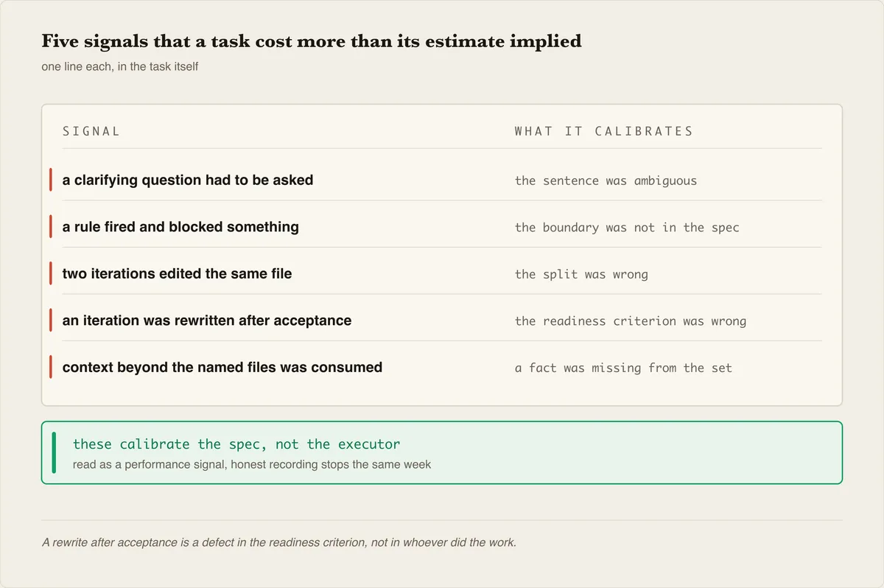This screenshot has width=884, height=588.
Task: Select 'a clarifying question had to be asked'
Action: (x=188, y=180)
